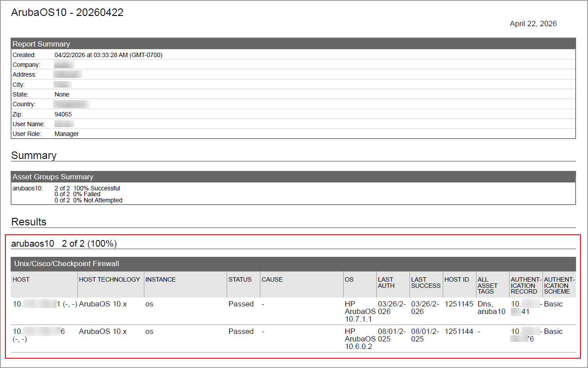Click the Summary section heading
Image resolution: width=588 pixels, height=368 pixels.
34,155
